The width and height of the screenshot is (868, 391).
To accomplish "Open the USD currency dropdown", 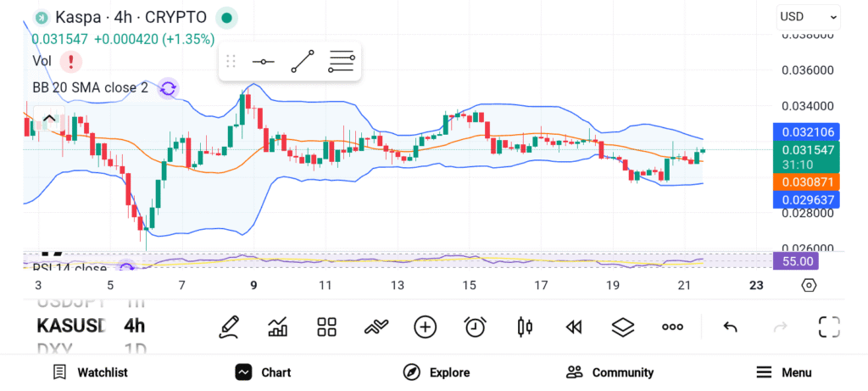I will pos(808,16).
